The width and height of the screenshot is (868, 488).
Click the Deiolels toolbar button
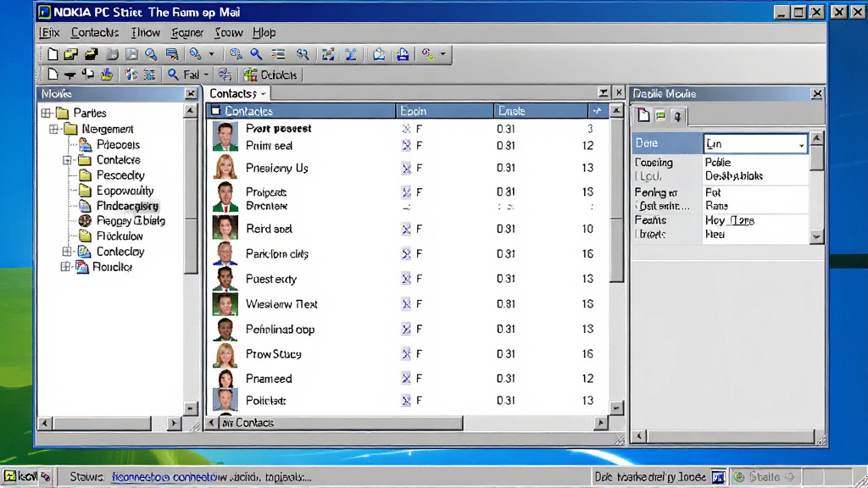pyautogui.click(x=270, y=75)
